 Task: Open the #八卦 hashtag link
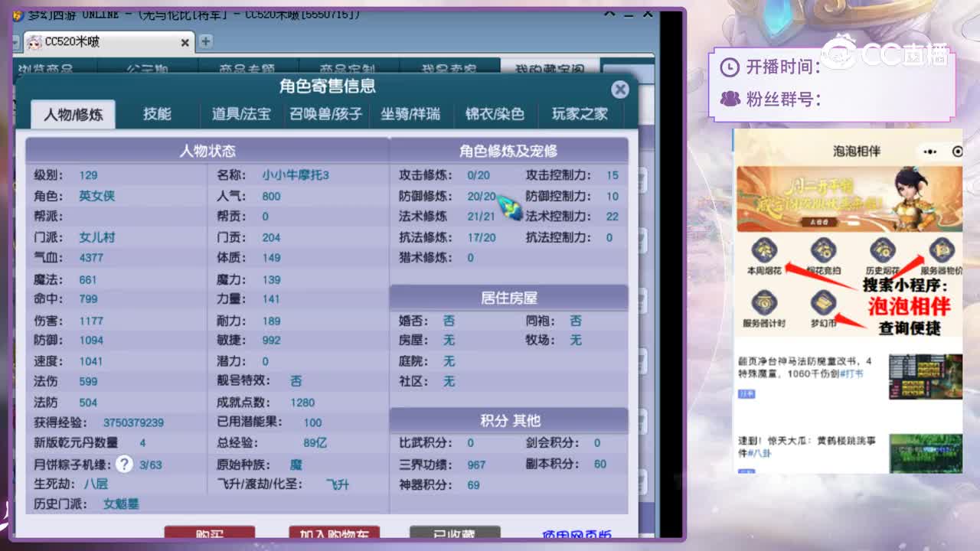click(x=761, y=454)
